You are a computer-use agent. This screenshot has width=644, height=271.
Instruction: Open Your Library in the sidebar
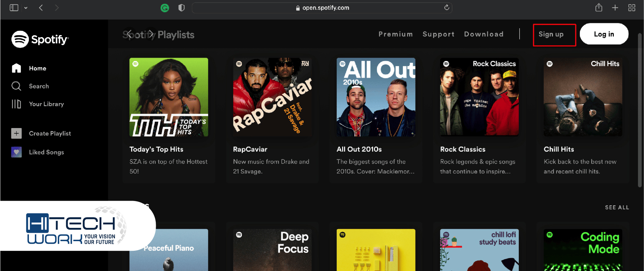click(46, 104)
